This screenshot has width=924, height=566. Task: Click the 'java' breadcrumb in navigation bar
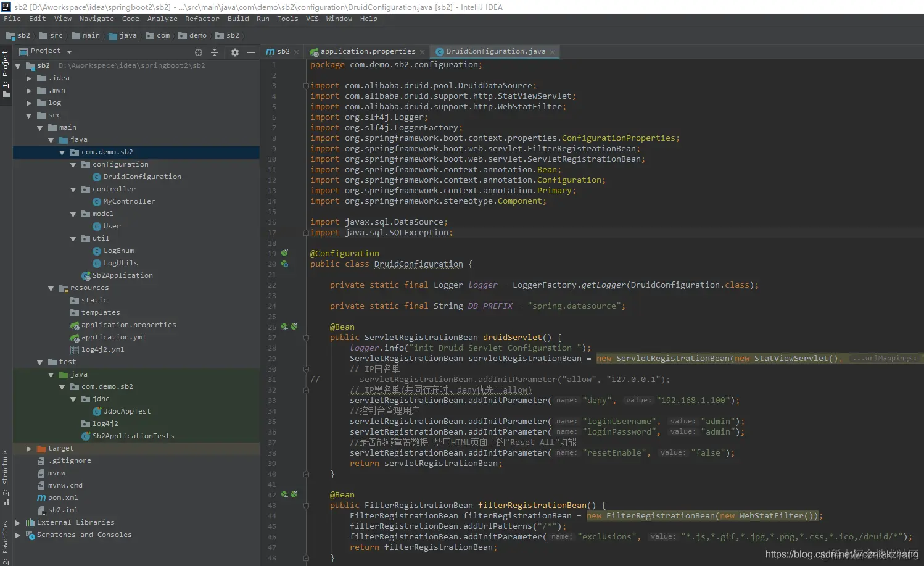tap(128, 35)
